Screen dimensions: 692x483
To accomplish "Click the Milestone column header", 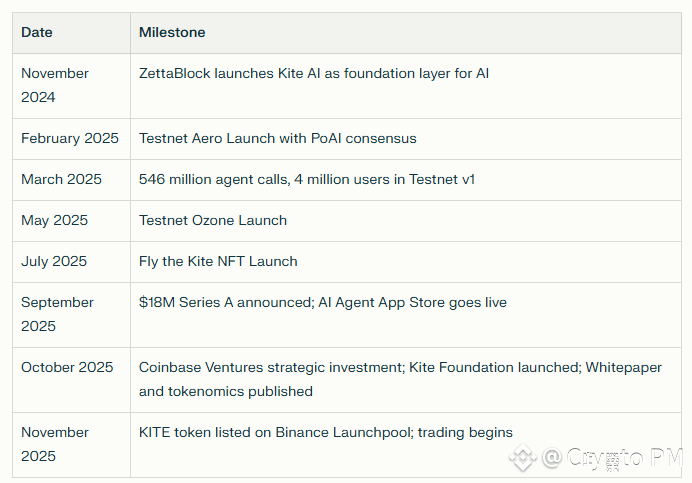I will 172,33.
